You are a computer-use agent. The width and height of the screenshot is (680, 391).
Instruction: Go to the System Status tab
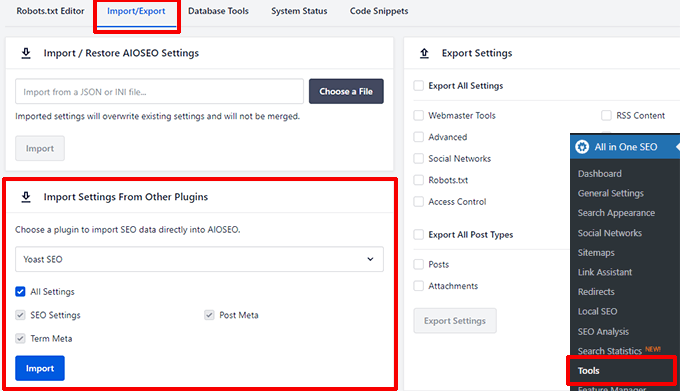[299, 11]
